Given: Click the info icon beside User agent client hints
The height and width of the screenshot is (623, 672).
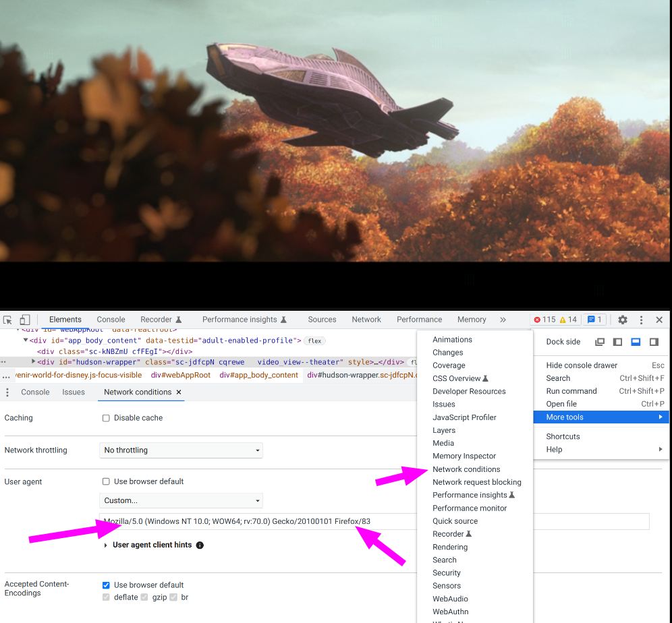Looking at the screenshot, I should pos(200,545).
